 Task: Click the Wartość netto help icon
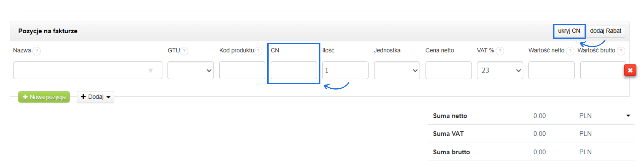(570, 51)
